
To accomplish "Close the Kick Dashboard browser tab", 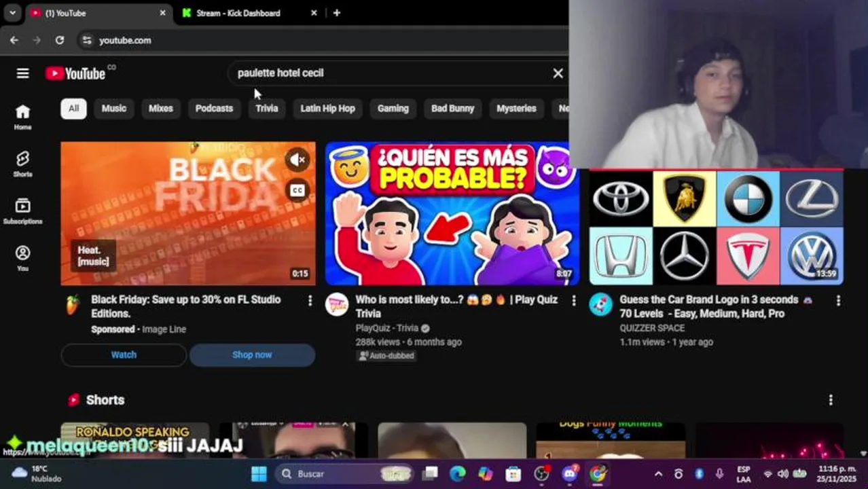I will click(314, 13).
